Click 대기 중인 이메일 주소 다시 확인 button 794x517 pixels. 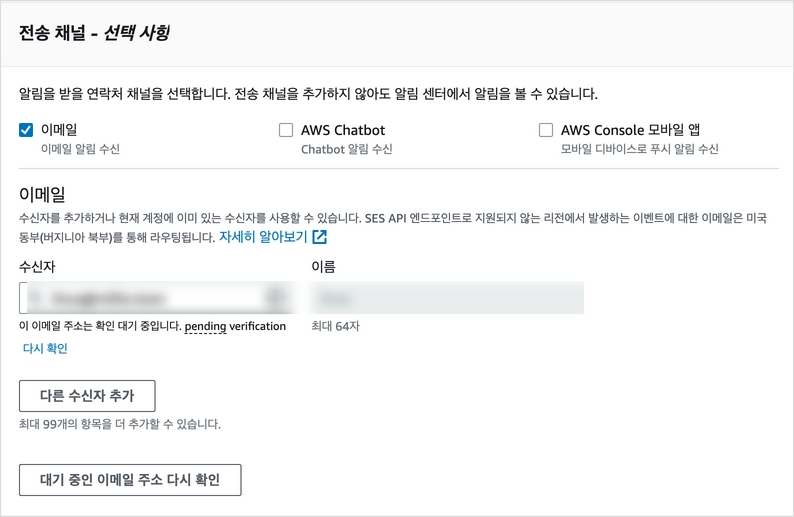130,479
